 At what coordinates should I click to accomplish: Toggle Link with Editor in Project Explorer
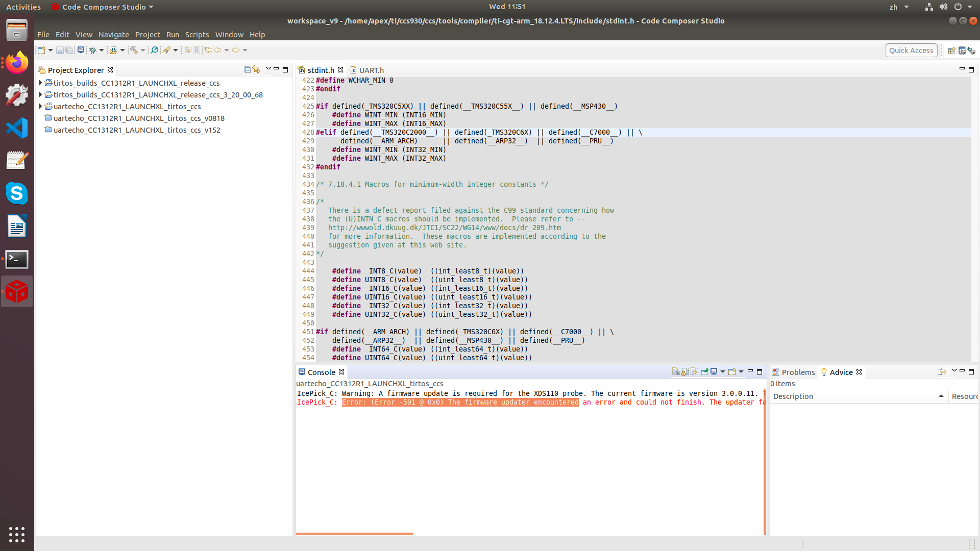tap(256, 70)
